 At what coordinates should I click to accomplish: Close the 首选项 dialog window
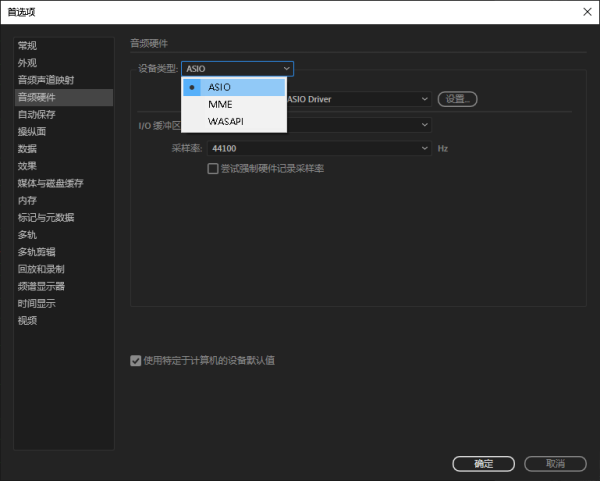(x=586, y=11)
